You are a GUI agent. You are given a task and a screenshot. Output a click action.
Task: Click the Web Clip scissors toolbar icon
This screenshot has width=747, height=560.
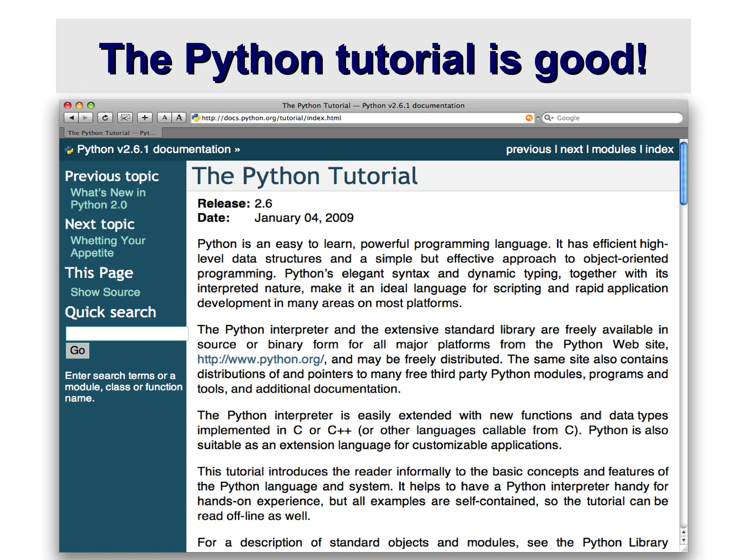(125, 118)
